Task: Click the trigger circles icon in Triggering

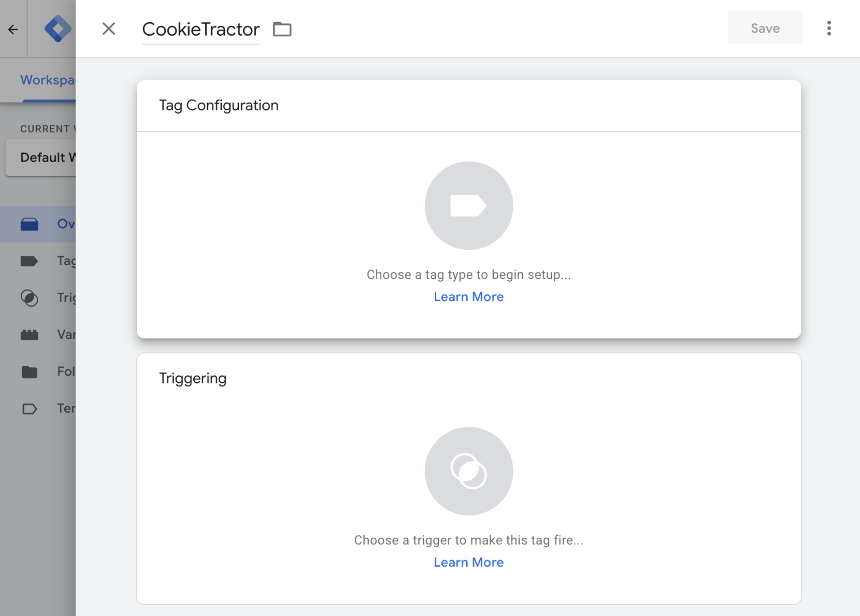Action: [468, 471]
